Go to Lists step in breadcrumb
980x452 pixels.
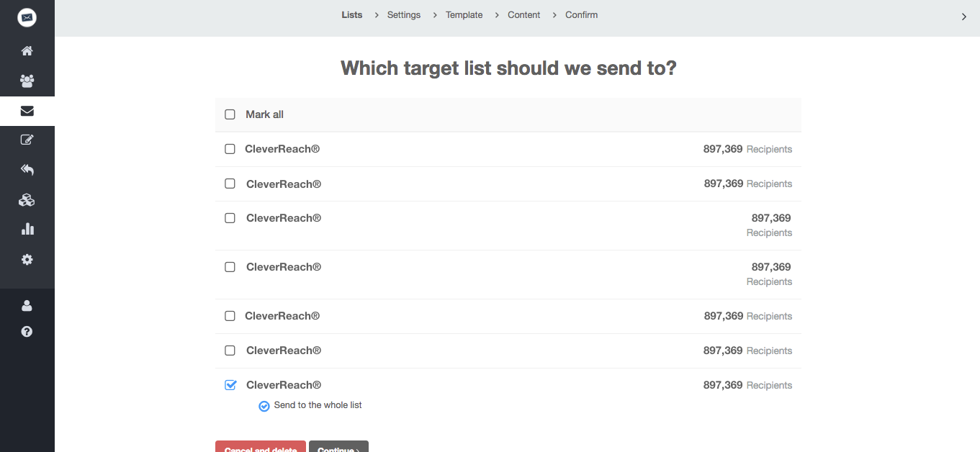tap(352, 15)
